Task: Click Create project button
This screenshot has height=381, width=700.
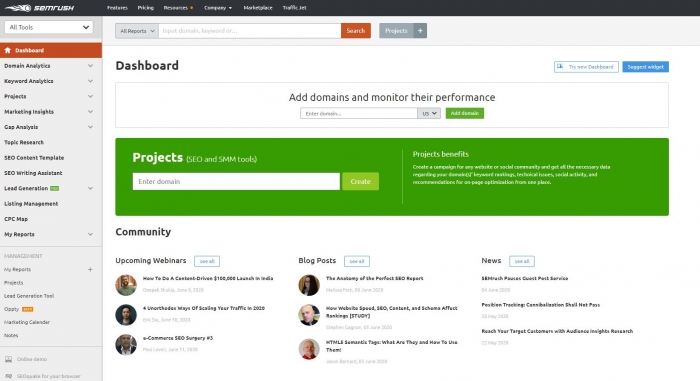Action: click(x=361, y=181)
